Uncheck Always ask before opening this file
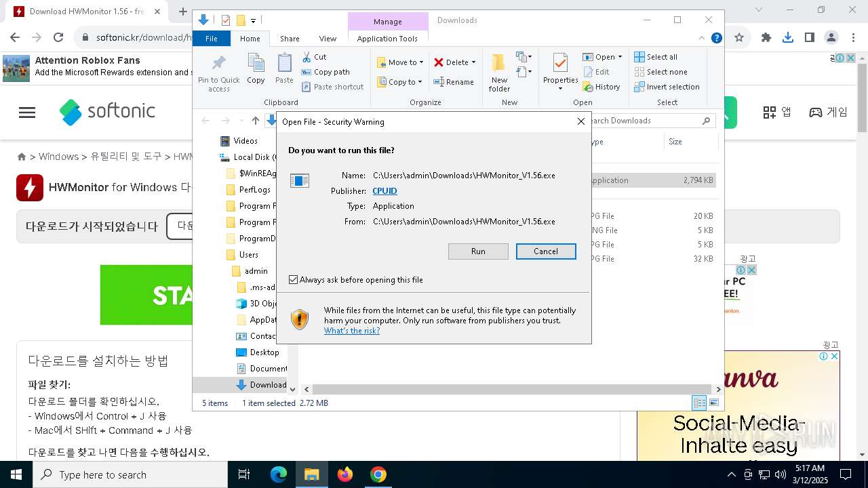This screenshot has height=488, width=868. click(x=294, y=279)
